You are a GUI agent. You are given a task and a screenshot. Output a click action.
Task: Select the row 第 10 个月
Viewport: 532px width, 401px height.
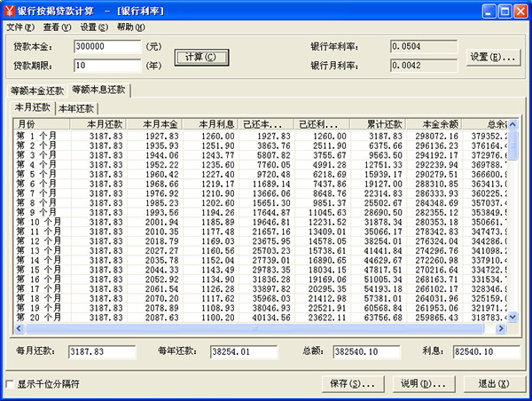[x=261, y=222]
